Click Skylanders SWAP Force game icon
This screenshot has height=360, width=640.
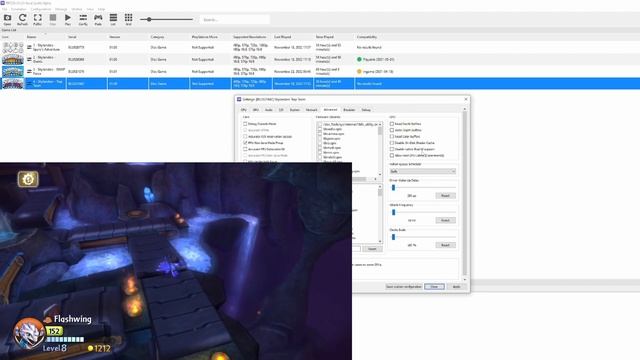pos(13,71)
